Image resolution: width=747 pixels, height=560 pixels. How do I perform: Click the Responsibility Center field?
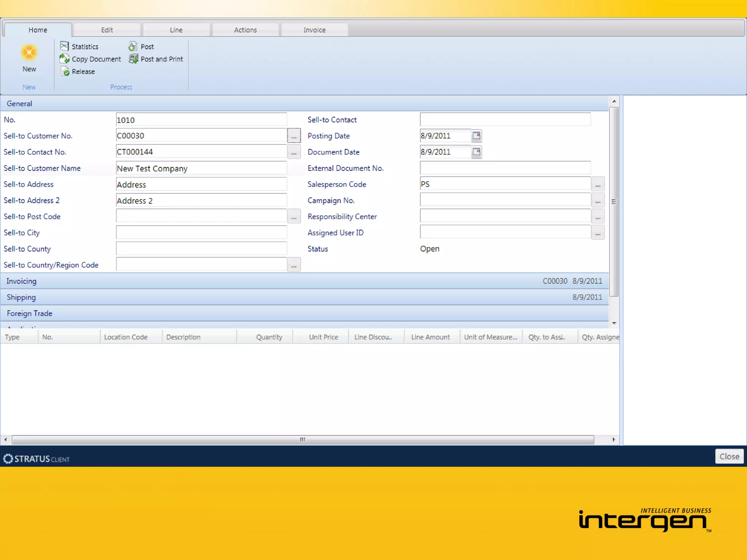click(505, 216)
